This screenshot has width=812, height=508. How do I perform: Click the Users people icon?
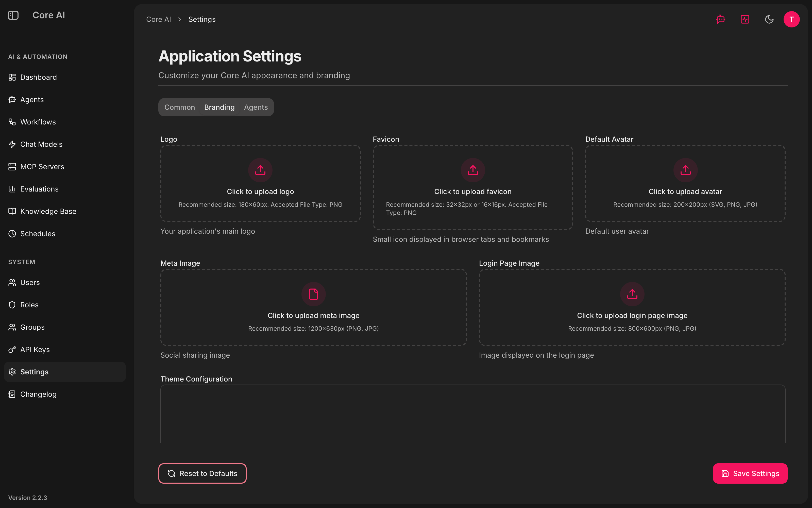(x=12, y=282)
